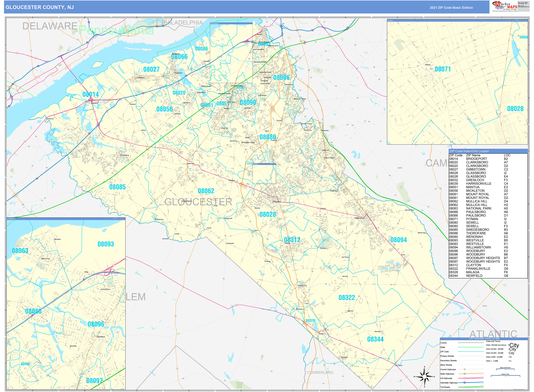The image size is (534, 392).
Task: Click the 08056 ZIP label on the map
Action: [165, 109]
